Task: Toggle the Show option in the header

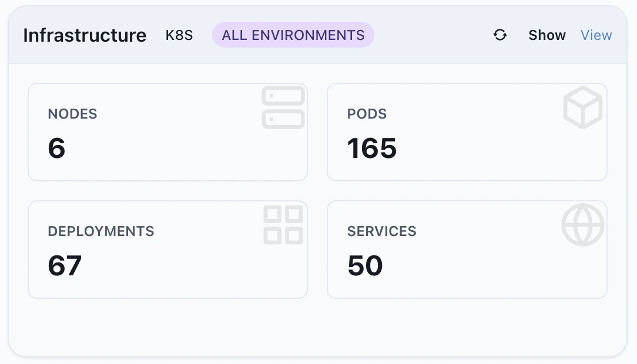Action: [x=547, y=35]
